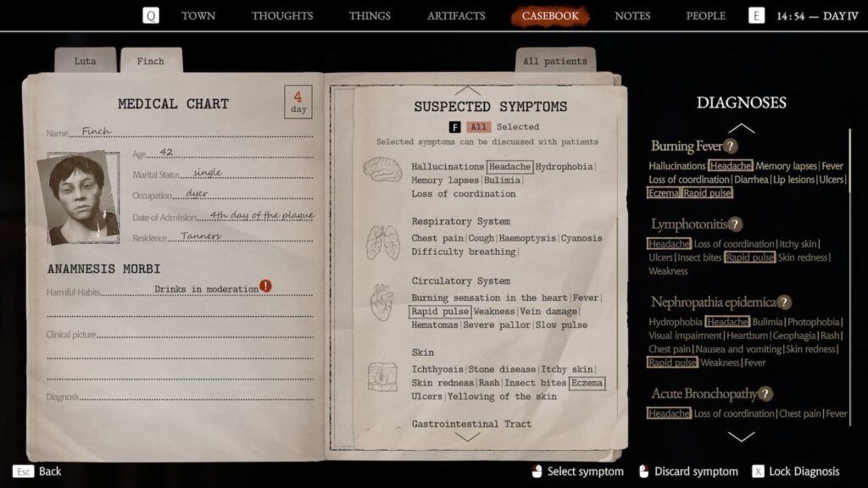Deselect the Rapid pulse symptom
868x488 pixels.
click(x=440, y=312)
